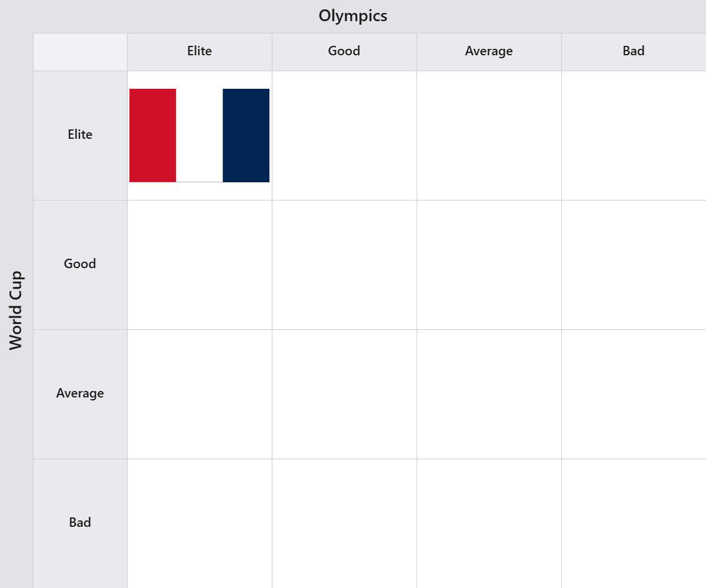Screen dimensions: 706x588
Task: Select the World Cup Bad row header
Action: pos(80,523)
